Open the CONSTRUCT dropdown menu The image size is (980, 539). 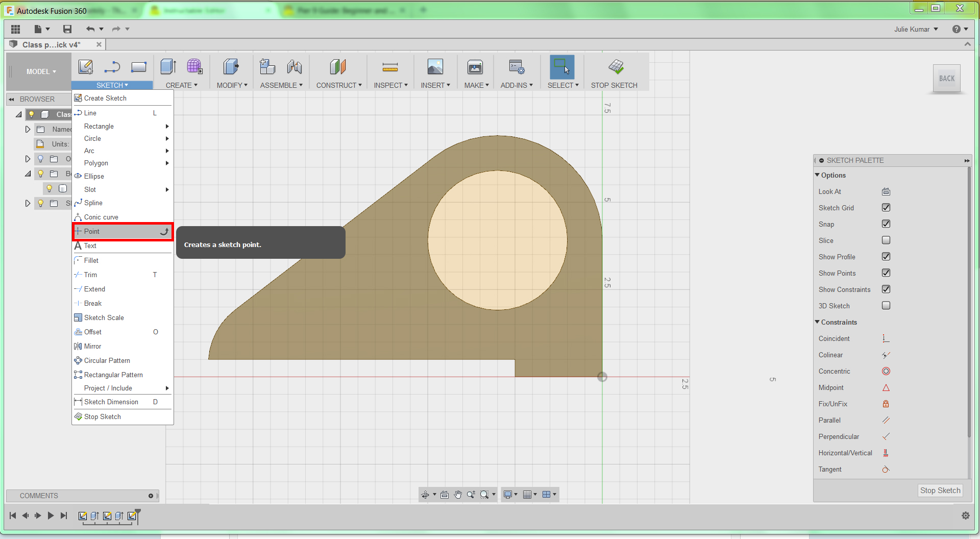339,85
